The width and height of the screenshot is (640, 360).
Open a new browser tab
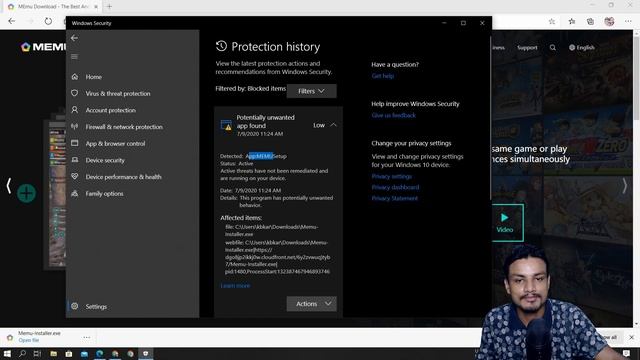(x=109, y=7)
